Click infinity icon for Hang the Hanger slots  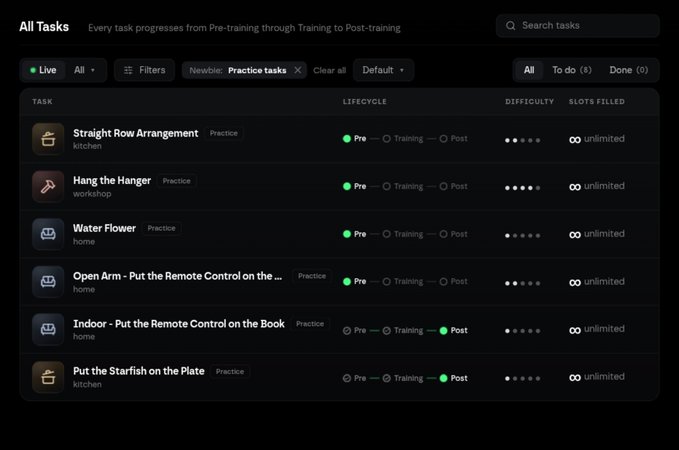(x=575, y=187)
